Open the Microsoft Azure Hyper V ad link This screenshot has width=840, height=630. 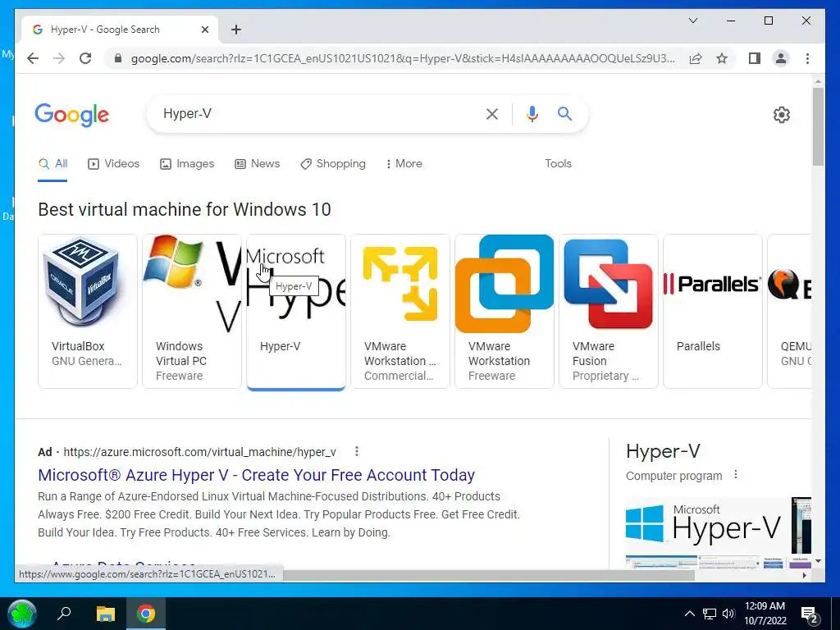pos(256,475)
